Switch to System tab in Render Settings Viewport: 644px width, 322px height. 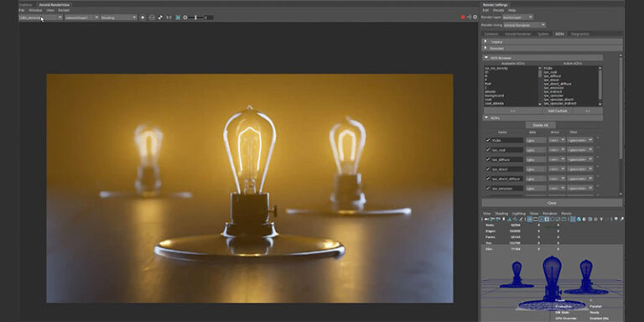point(543,34)
